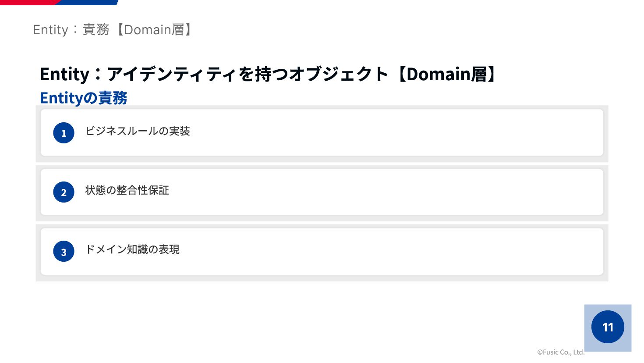Click the blue circle numbered 3
This screenshot has width=644, height=363.
(64, 251)
